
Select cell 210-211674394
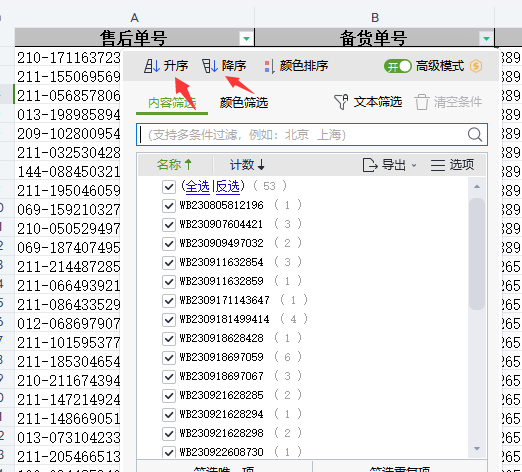point(68,381)
